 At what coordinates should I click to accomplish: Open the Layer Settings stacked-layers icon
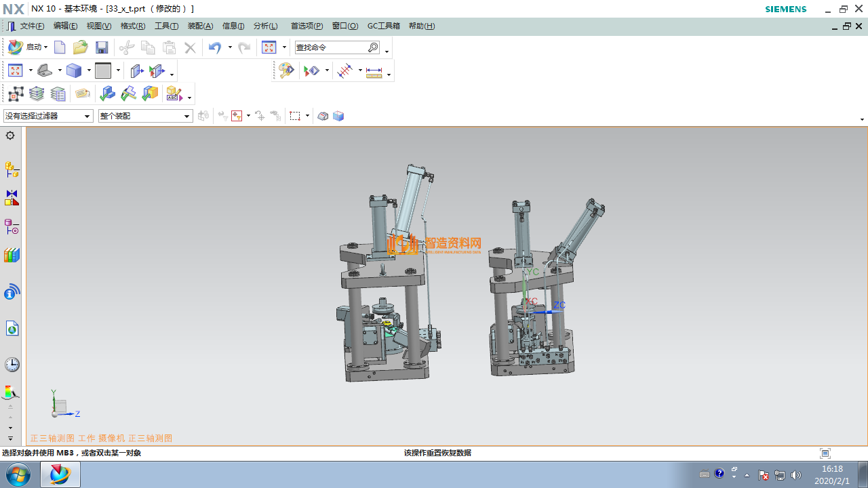(x=37, y=94)
